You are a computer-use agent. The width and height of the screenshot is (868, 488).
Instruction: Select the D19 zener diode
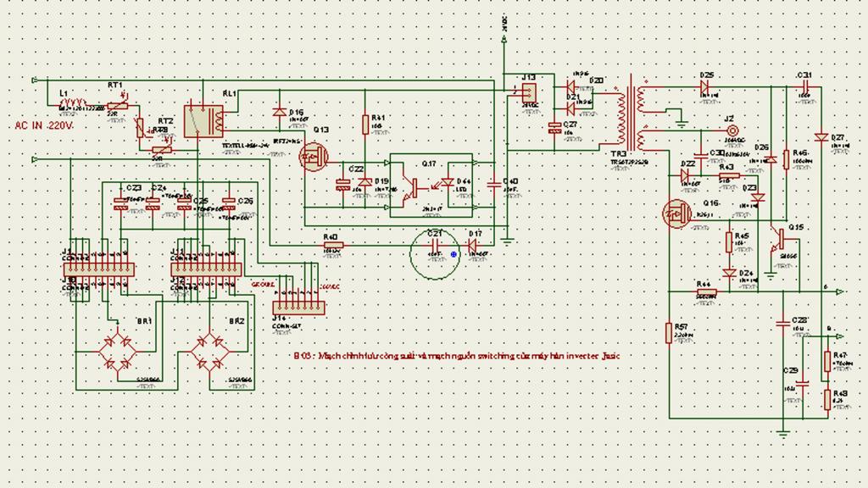[x=364, y=182]
